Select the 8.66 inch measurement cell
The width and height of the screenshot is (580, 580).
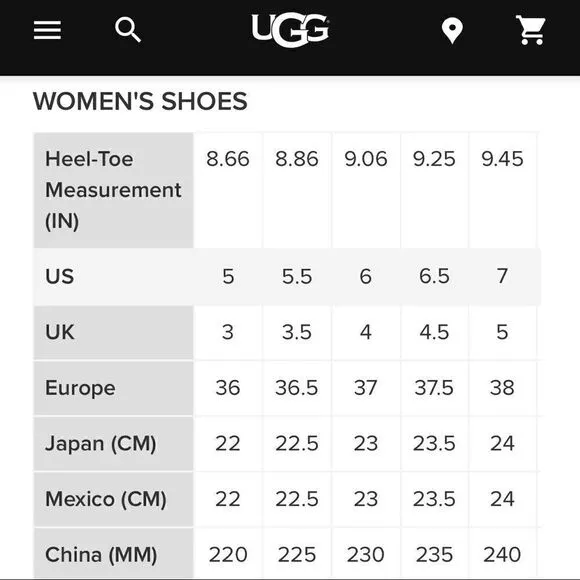228,190
